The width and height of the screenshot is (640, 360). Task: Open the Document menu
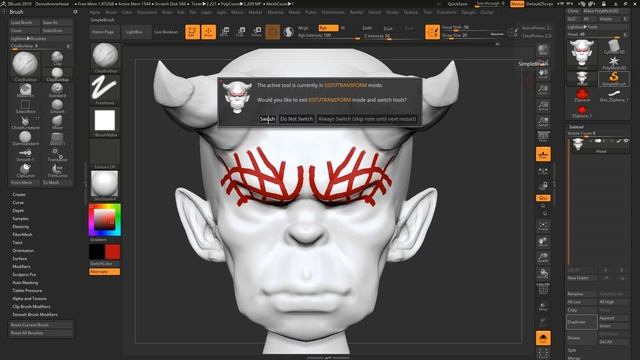tap(147, 12)
